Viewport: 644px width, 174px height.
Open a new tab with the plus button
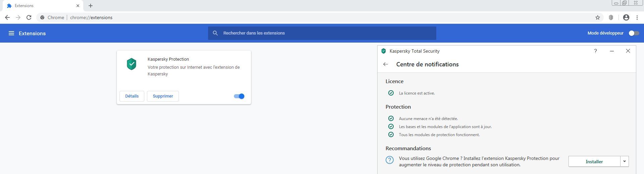coord(91,6)
